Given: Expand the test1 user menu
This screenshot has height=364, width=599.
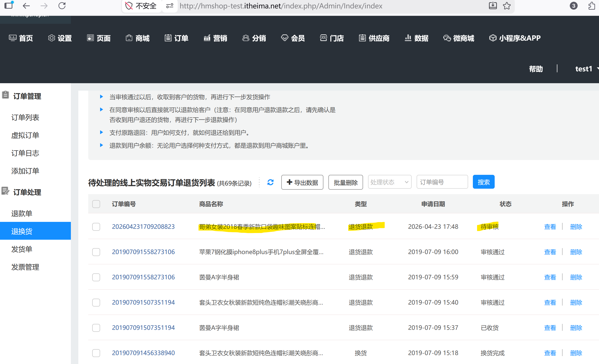Looking at the screenshot, I should pyautogui.click(x=586, y=69).
